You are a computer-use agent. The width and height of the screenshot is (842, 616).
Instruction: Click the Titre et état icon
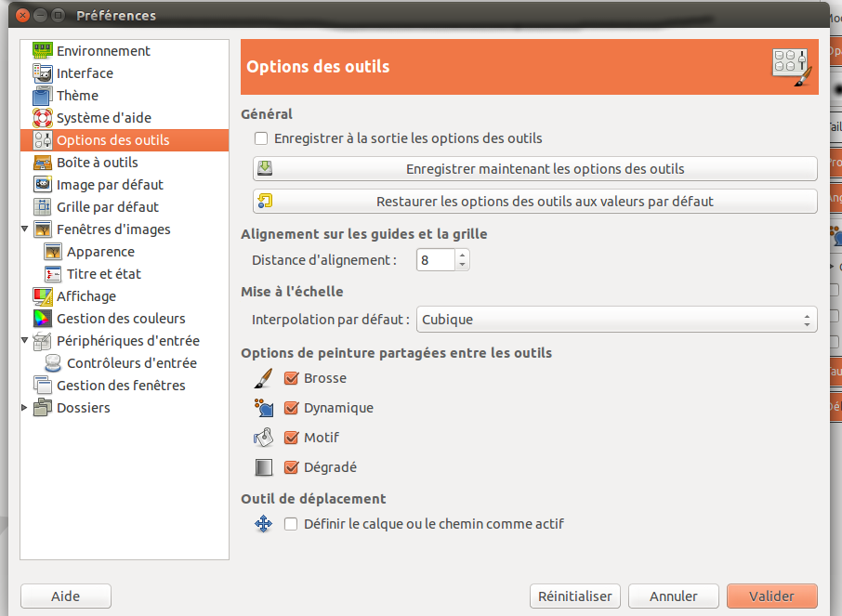53,274
